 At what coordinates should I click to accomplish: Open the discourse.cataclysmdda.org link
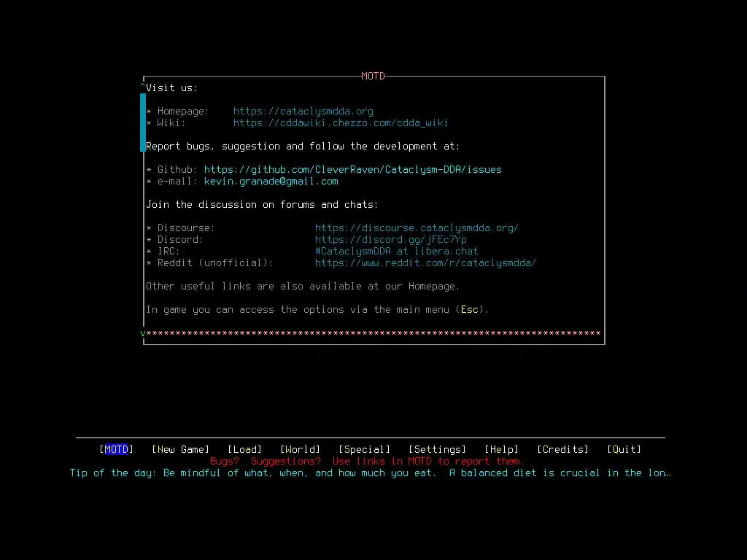coord(417,228)
